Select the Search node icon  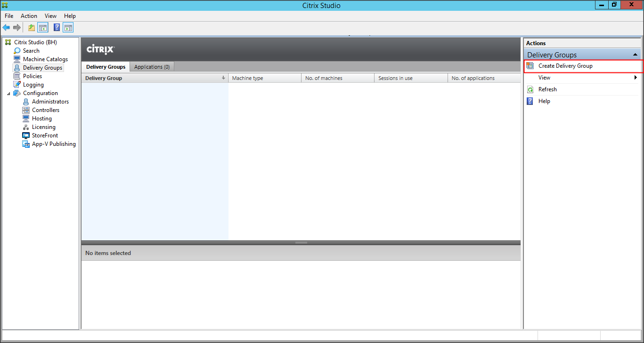pos(17,51)
